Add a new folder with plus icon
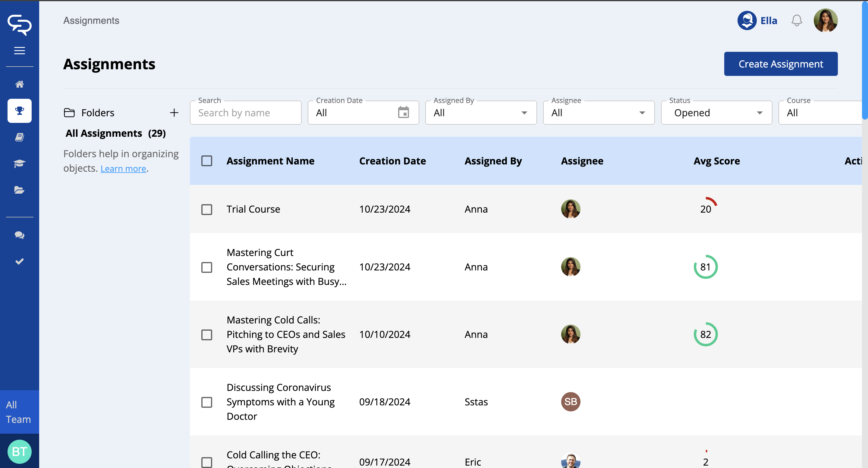The height and width of the screenshot is (468, 868). 174,112
